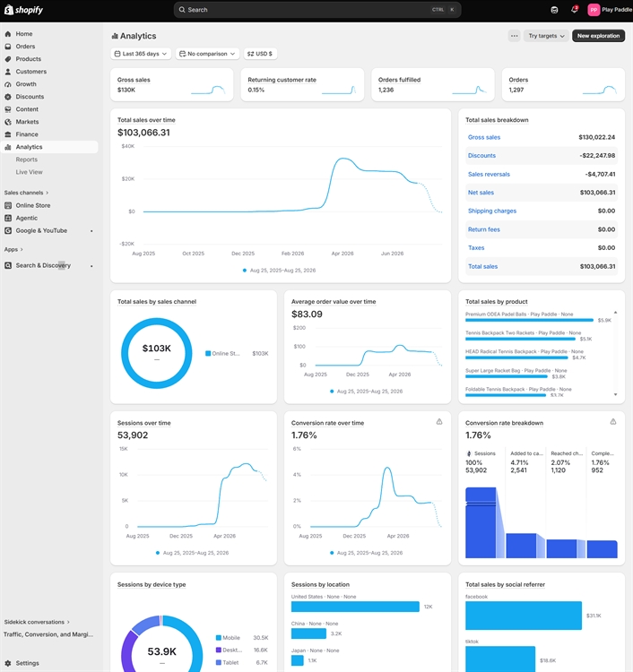Click the warning icon on Conversion rate over time
633x672 pixels.
tap(439, 422)
